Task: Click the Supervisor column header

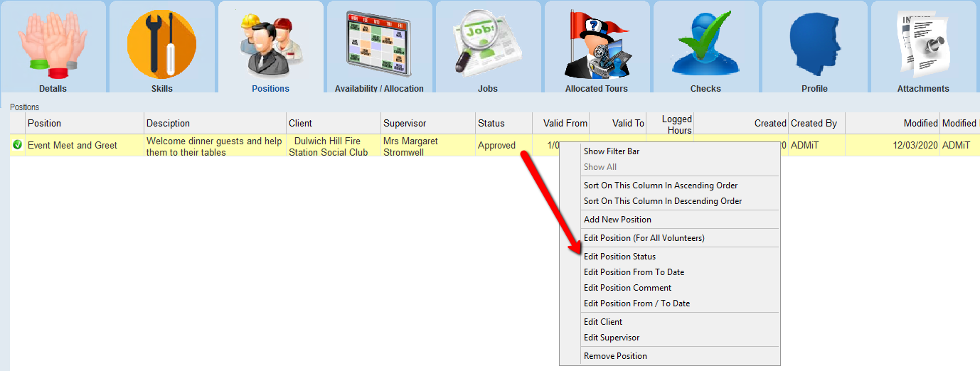Action: (x=405, y=123)
